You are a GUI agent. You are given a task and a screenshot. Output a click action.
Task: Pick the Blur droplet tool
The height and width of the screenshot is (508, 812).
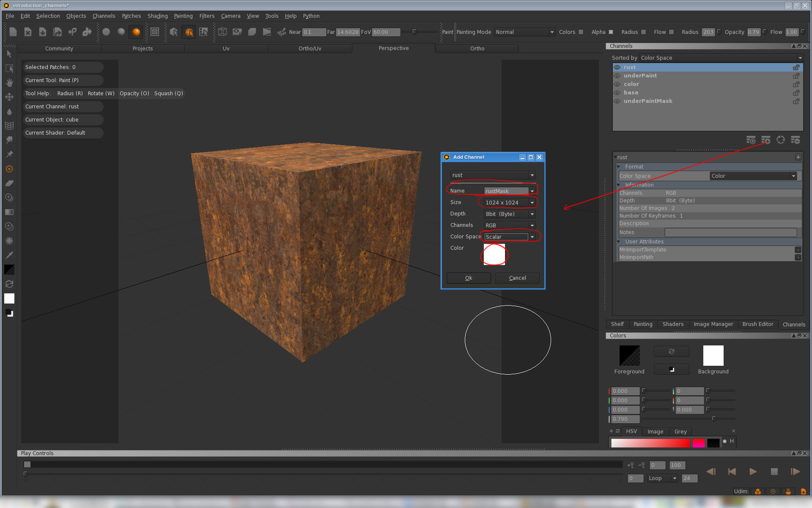tap(9, 112)
